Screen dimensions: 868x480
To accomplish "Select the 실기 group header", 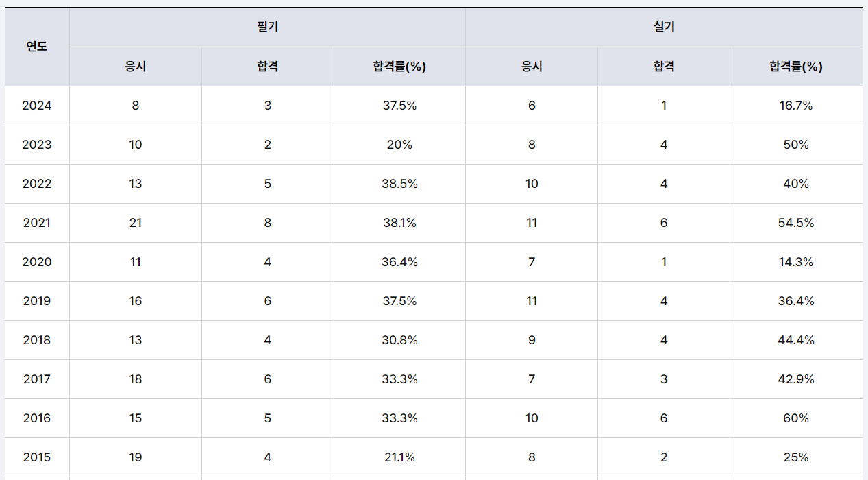I will click(664, 27).
